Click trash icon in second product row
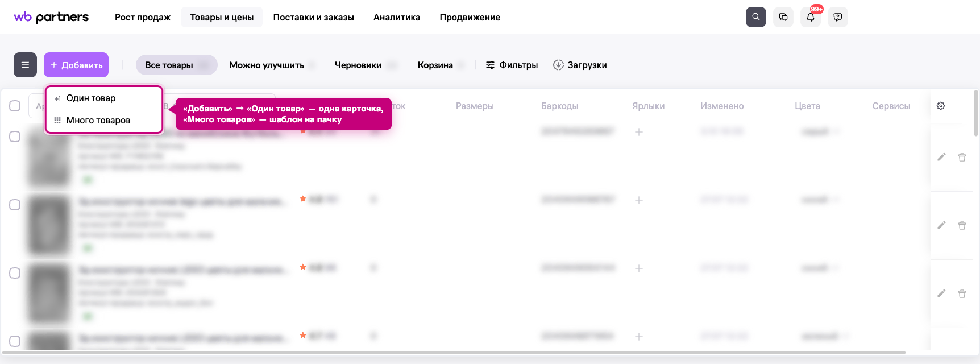Screen dimensions: 980x364 pyautogui.click(x=962, y=225)
